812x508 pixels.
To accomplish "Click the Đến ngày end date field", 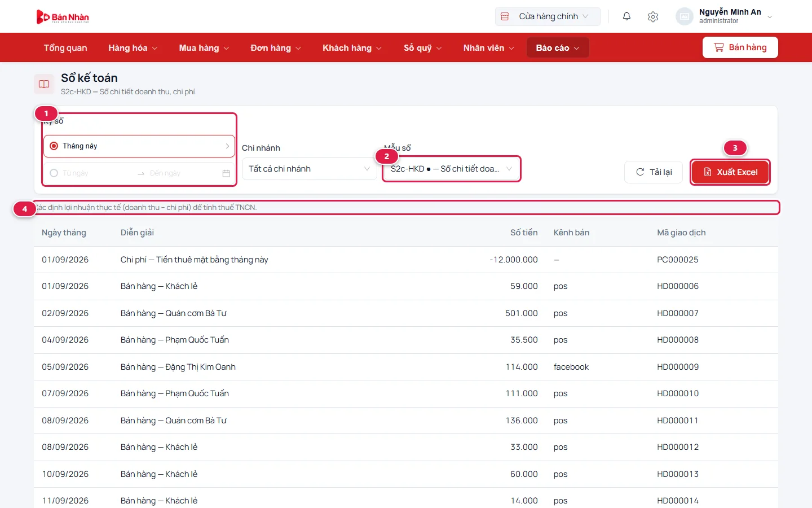I will (183, 173).
